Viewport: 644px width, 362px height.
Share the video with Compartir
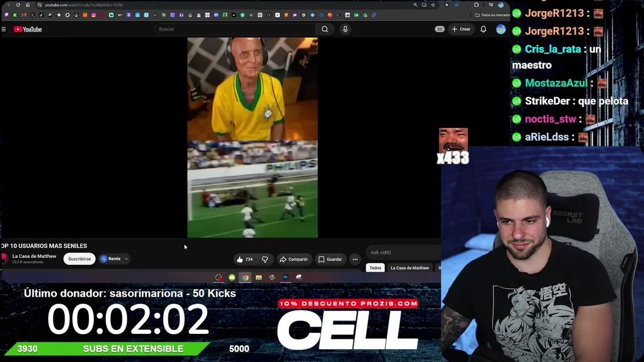tap(294, 259)
